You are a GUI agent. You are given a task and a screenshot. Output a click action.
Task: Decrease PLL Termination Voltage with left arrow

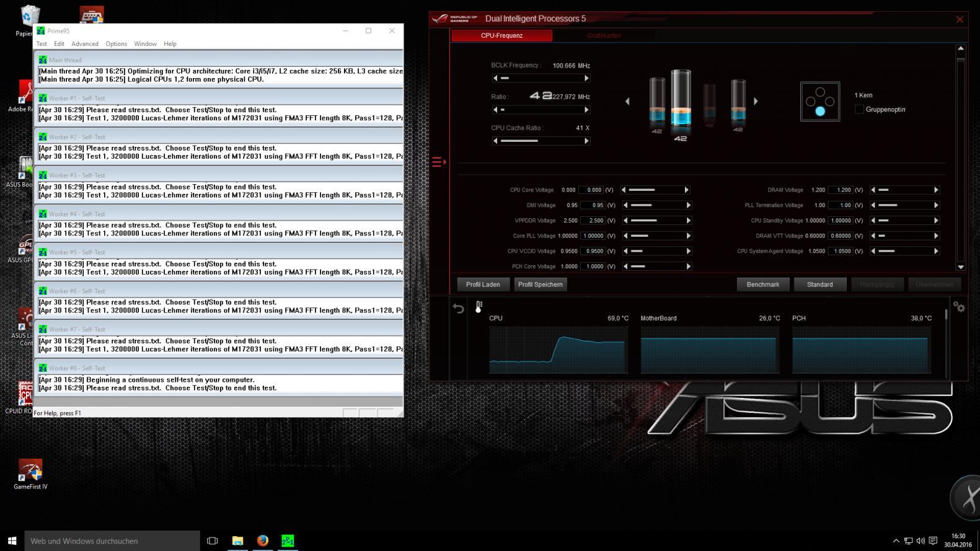(x=873, y=205)
